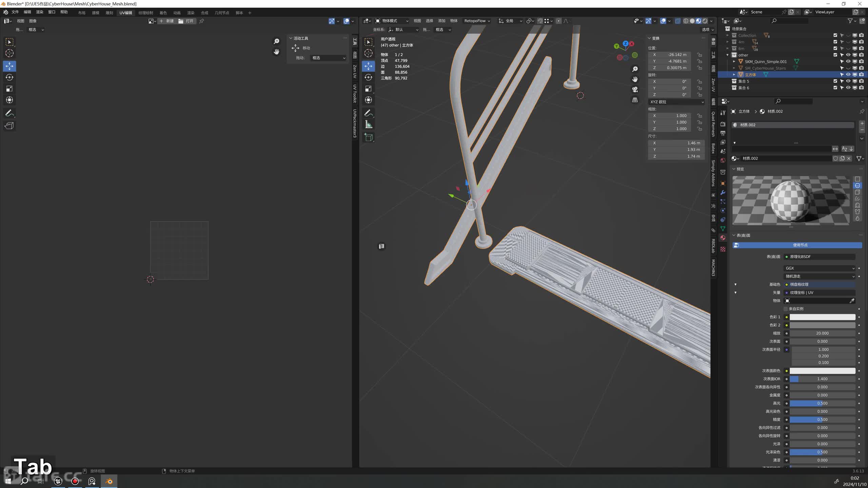Select wireframe viewport shading mode
The image size is (868, 488).
(x=686, y=21)
